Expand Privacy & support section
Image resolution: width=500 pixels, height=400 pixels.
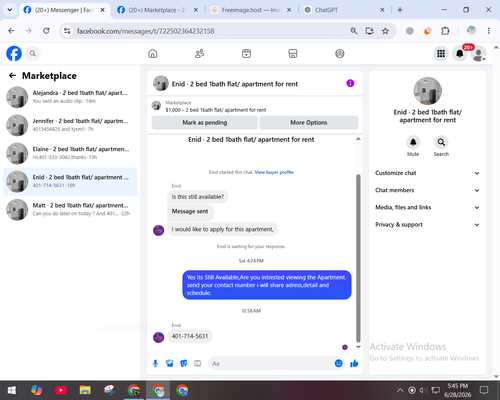(428, 225)
